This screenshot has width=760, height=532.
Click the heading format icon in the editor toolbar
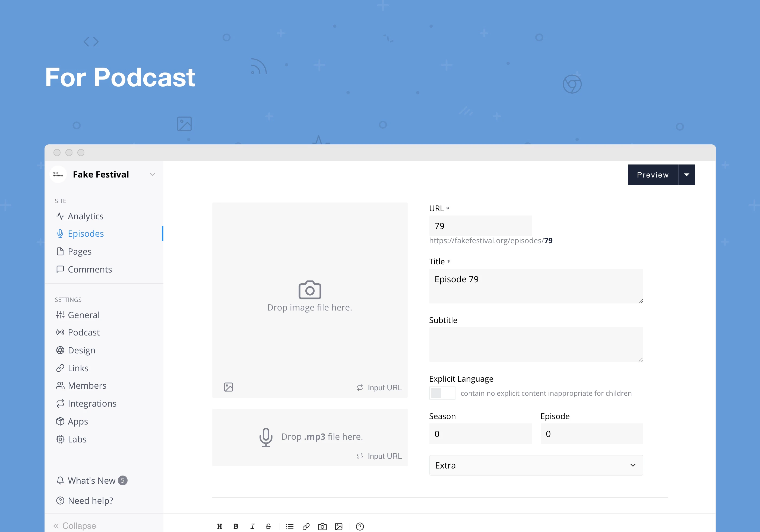[220, 526]
